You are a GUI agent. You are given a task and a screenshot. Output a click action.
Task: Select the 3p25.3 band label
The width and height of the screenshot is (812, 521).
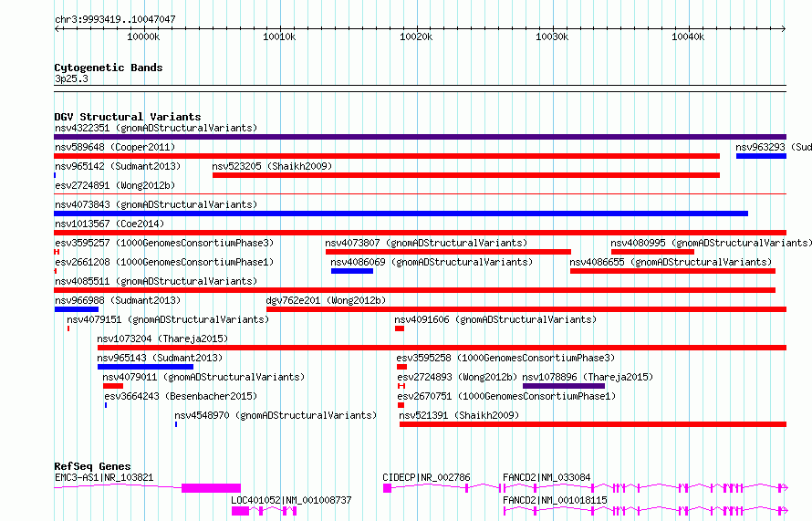point(71,78)
